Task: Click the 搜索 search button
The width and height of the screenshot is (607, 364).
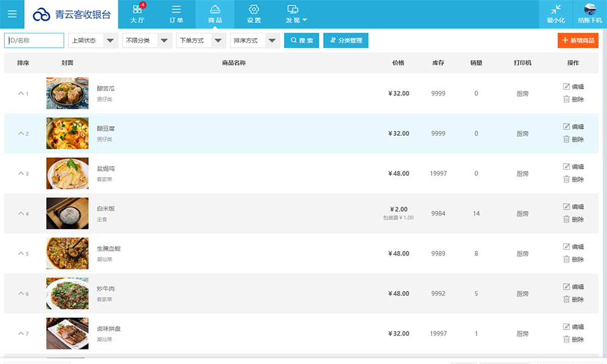Action: (x=302, y=40)
